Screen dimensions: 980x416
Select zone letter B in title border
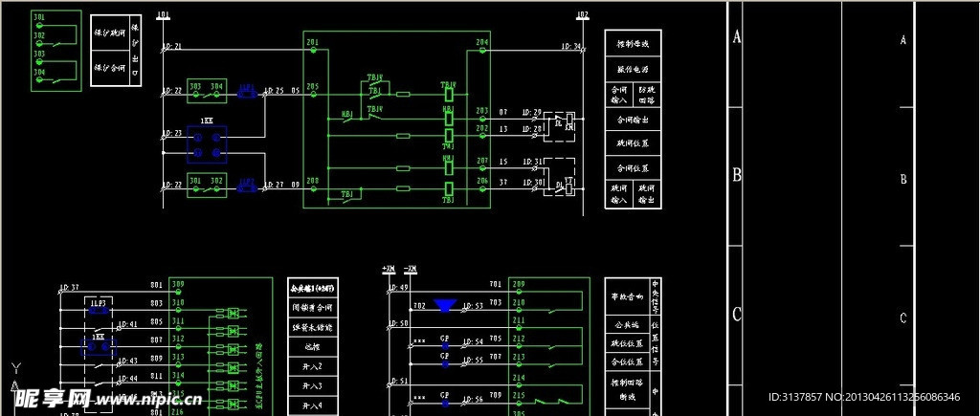736,176
